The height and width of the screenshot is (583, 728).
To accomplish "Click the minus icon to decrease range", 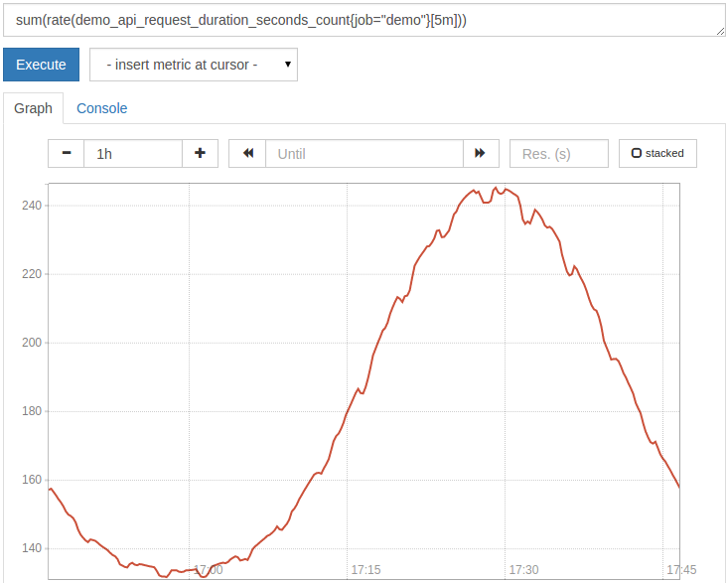I will 67,153.
